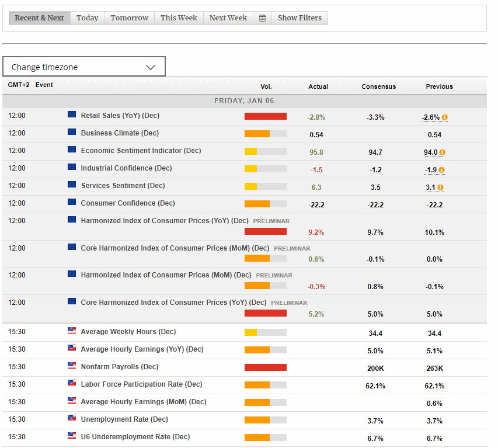Click the info icon beside previous value 94.0
498x448 pixels.
(443, 152)
